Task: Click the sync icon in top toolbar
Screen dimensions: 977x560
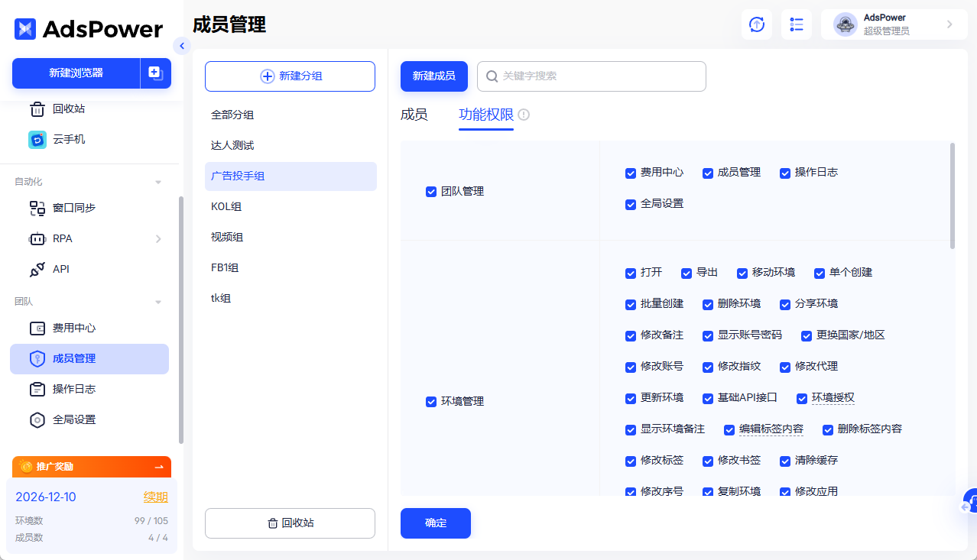Action: click(x=756, y=24)
